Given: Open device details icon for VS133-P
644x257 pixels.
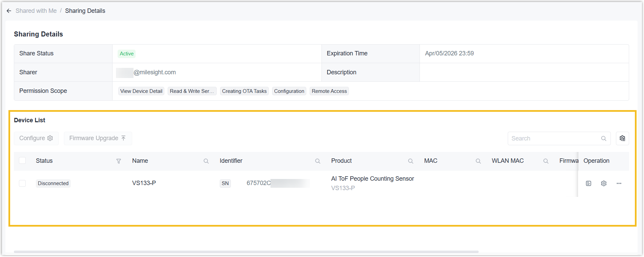Looking at the screenshot, I should pos(588,183).
